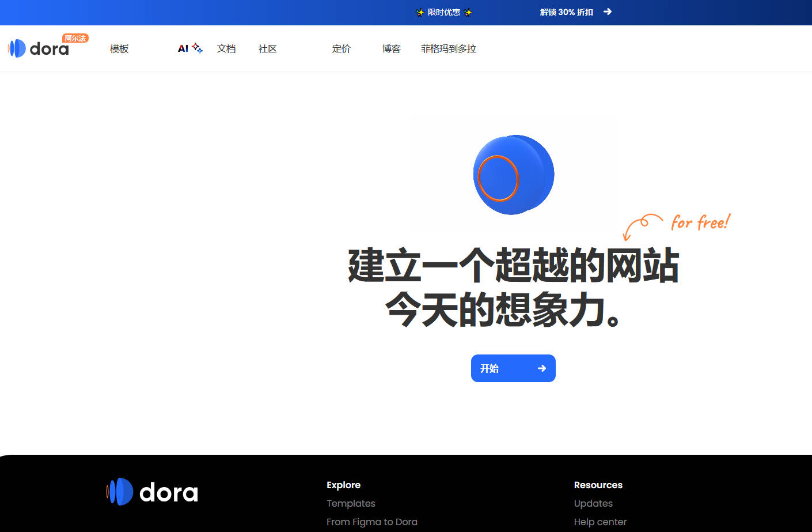Screen dimensions: 812x532
Task: Click the Dora logo in the header
Action: [38, 49]
